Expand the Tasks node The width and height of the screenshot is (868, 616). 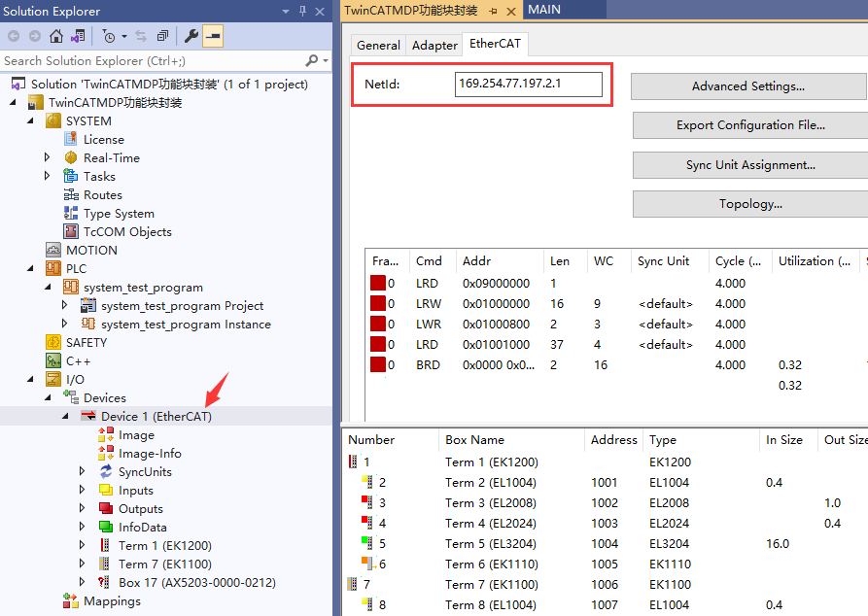coord(47,176)
